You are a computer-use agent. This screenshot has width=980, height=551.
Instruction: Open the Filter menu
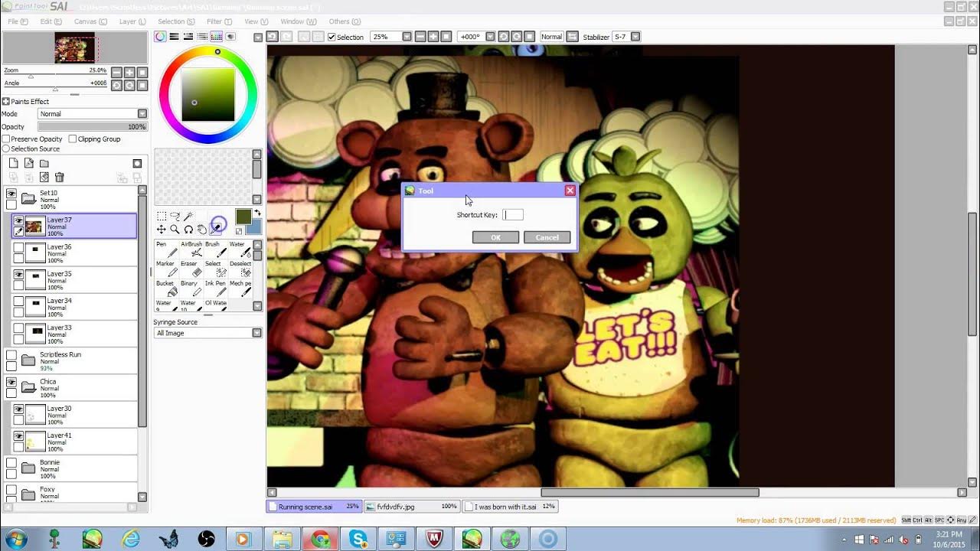[x=220, y=21]
